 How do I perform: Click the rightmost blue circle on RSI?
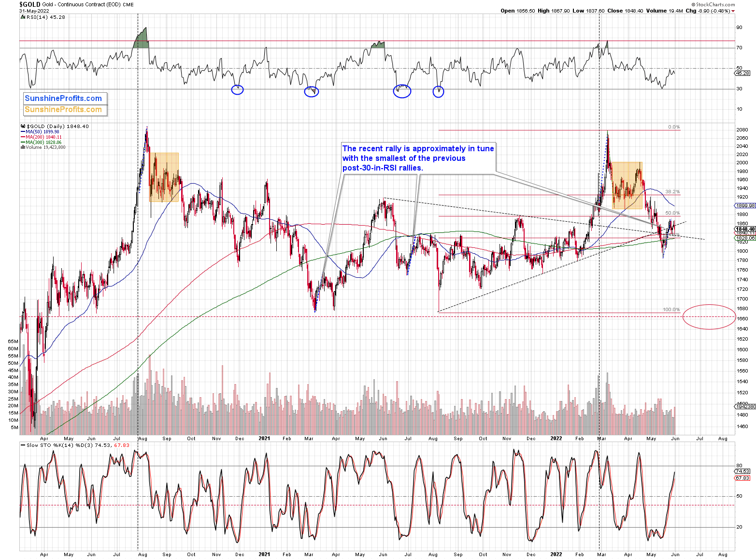coord(438,91)
